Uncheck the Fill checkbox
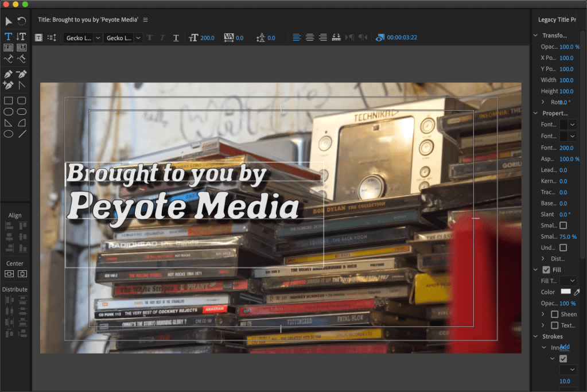 [x=546, y=270]
